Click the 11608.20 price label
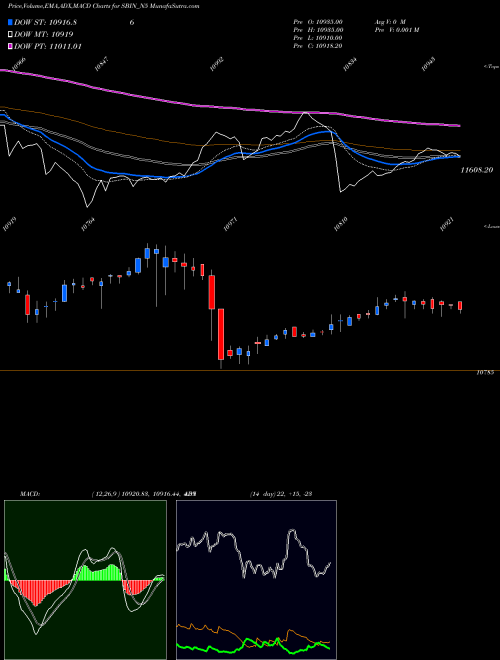The width and height of the screenshot is (500, 660). [477, 170]
